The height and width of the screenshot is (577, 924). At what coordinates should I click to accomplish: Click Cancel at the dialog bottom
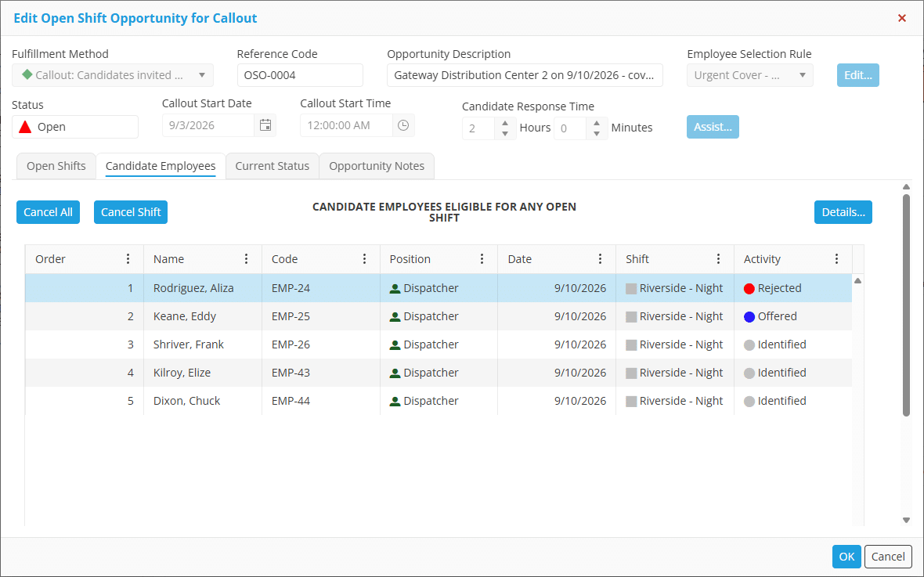click(888, 557)
